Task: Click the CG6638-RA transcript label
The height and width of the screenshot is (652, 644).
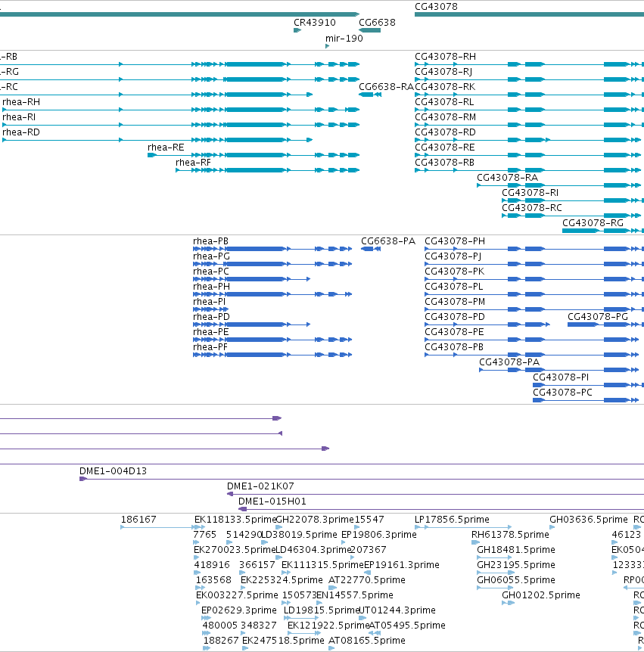Action: point(386,87)
